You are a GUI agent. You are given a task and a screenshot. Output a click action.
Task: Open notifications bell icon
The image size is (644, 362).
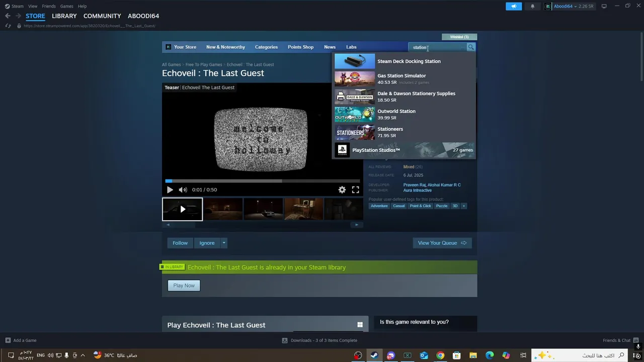click(x=532, y=6)
